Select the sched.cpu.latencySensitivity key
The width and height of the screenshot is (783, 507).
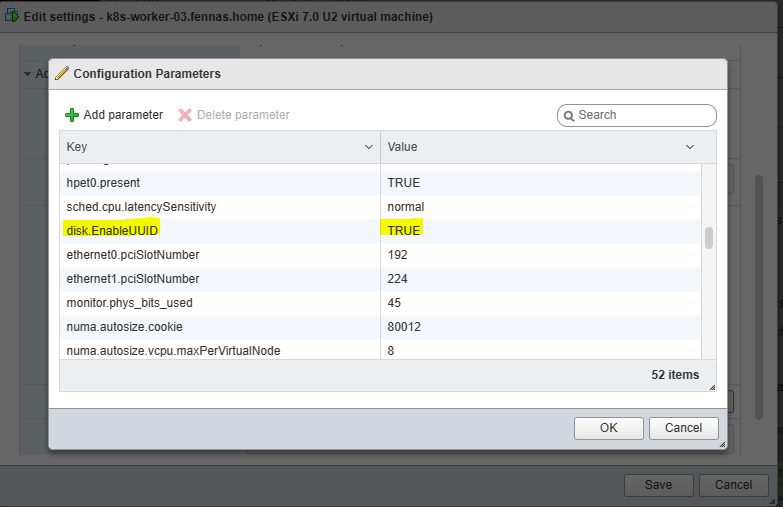[x=141, y=207]
